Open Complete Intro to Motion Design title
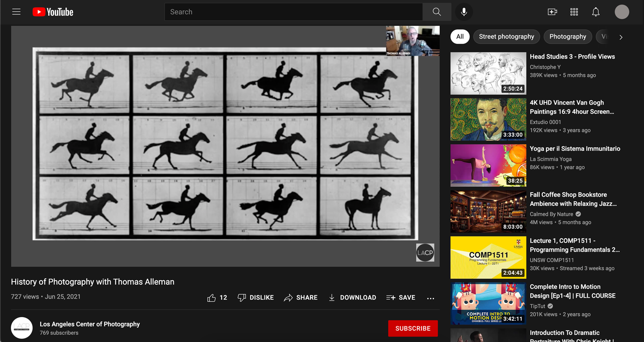 573,291
